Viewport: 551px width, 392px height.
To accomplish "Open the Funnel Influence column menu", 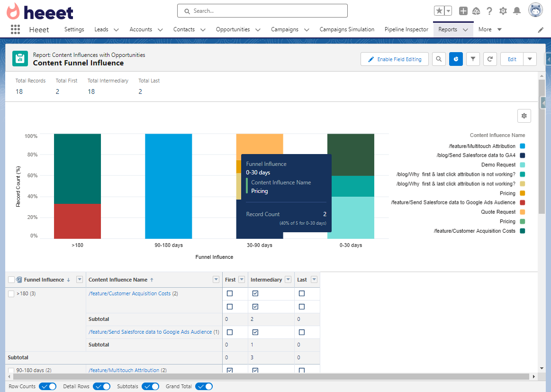I will 80,280.
